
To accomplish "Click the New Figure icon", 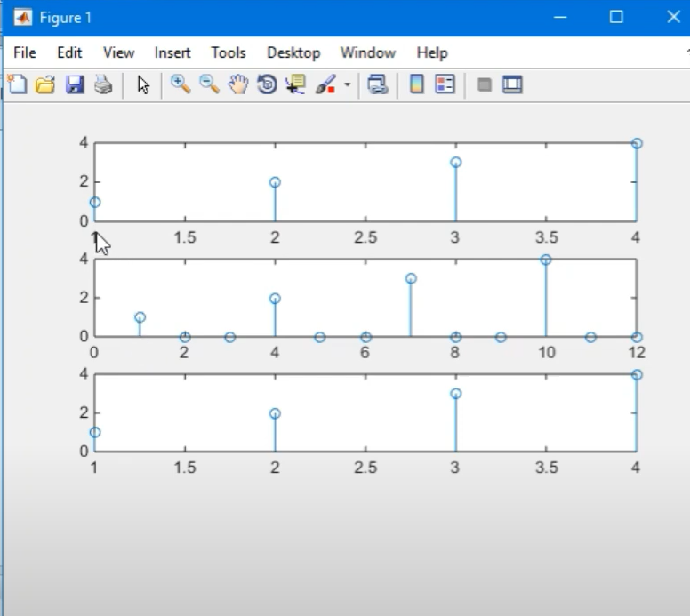I will [17, 84].
